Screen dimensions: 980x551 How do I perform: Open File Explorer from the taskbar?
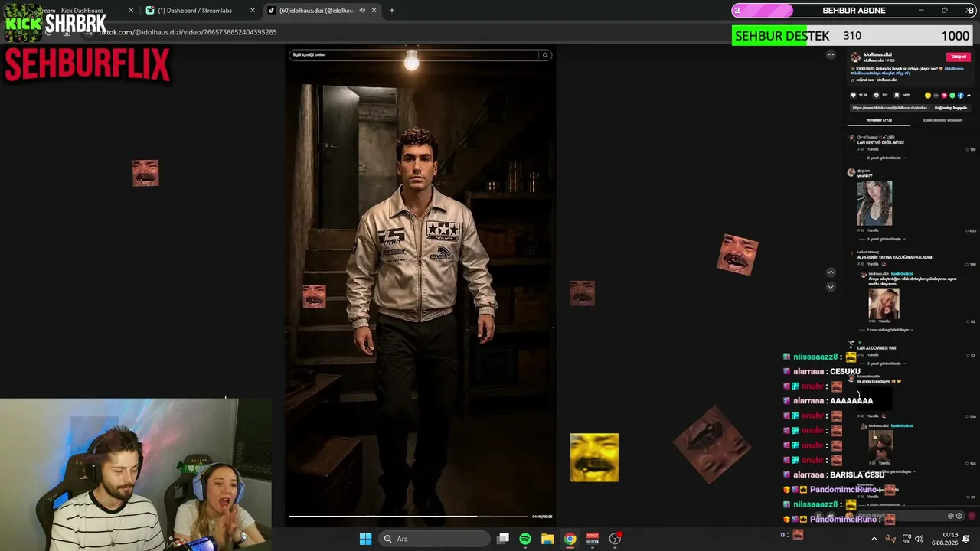(547, 539)
